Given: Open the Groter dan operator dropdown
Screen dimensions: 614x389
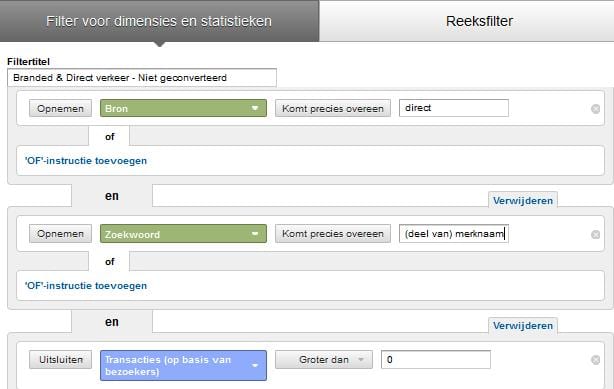Looking at the screenshot, I should tap(324, 360).
